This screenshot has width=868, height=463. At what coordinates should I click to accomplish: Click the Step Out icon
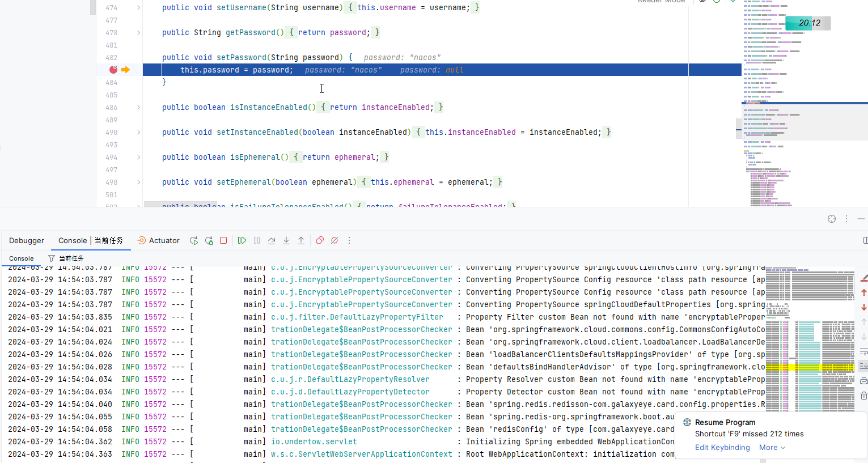point(301,240)
